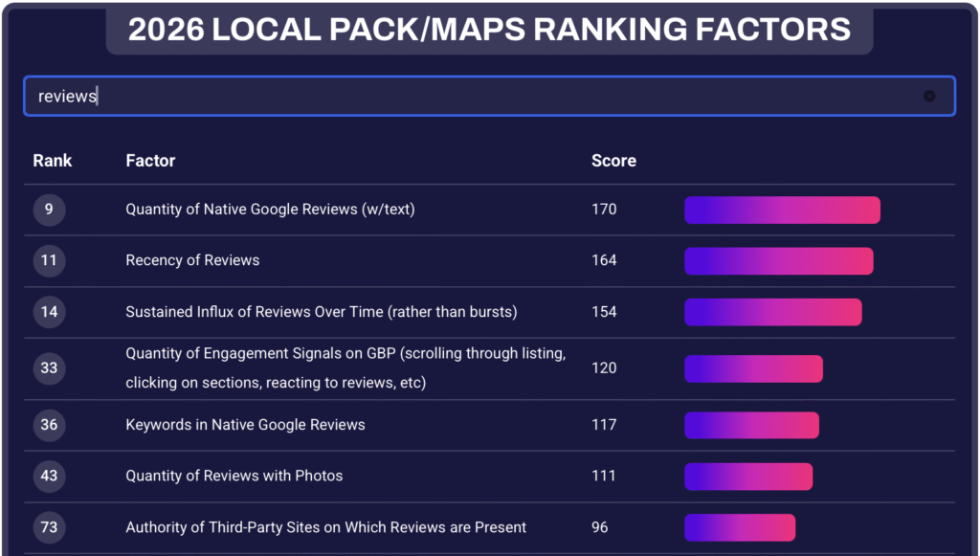Viewport: 980px width, 556px height.
Task: Click the rank 11 badge
Action: (49, 260)
